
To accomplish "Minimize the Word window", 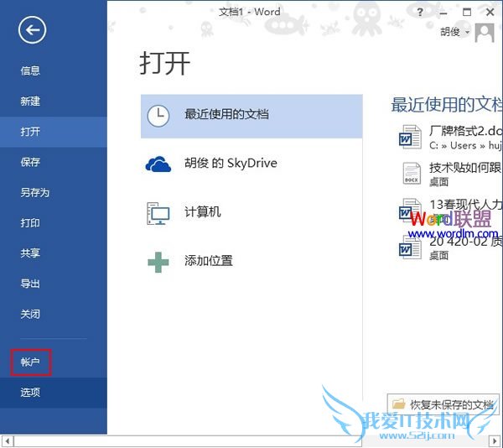I will (443, 13).
